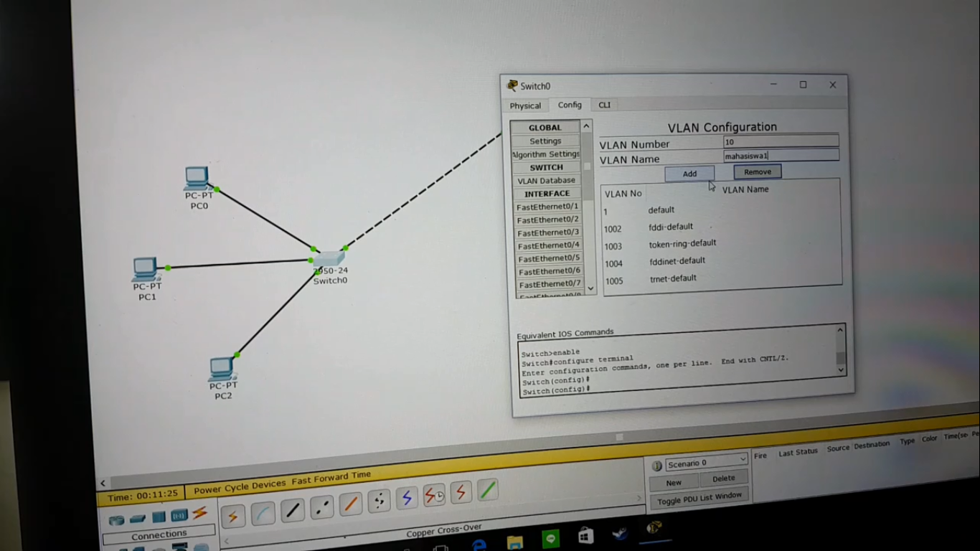This screenshot has height=551, width=980.
Task: Select the dotted Phone cable
Action: 379,500
